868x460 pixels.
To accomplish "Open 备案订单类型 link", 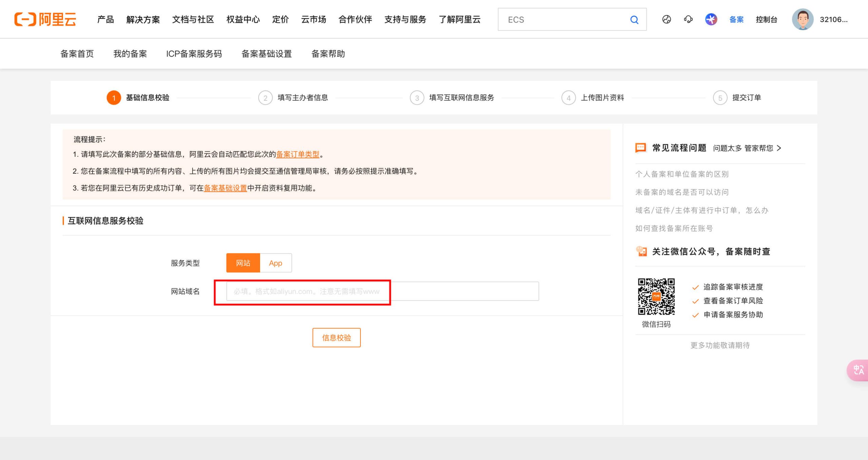I will coord(298,154).
